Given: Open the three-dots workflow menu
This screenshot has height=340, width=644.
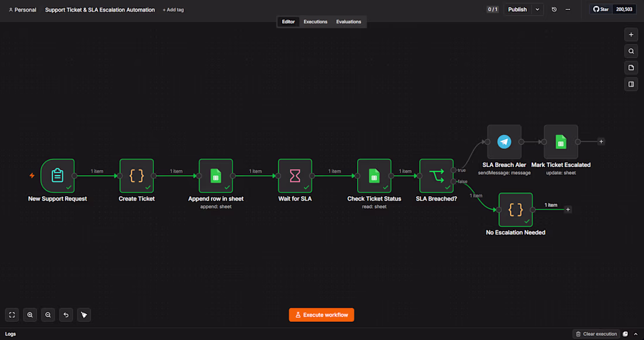Looking at the screenshot, I should [568, 9].
